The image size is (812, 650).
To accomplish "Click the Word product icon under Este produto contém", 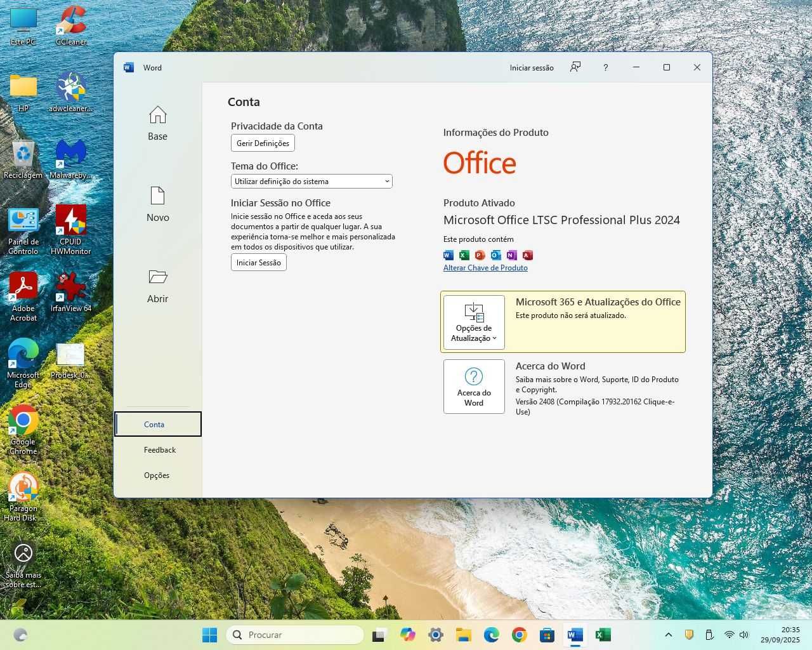I will pyautogui.click(x=449, y=255).
